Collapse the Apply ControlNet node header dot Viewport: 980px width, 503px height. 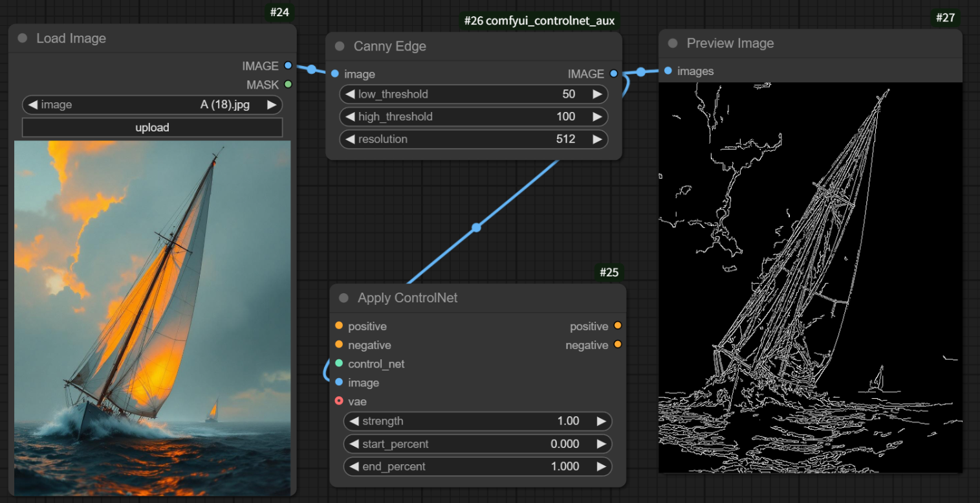[x=342, y=298]
